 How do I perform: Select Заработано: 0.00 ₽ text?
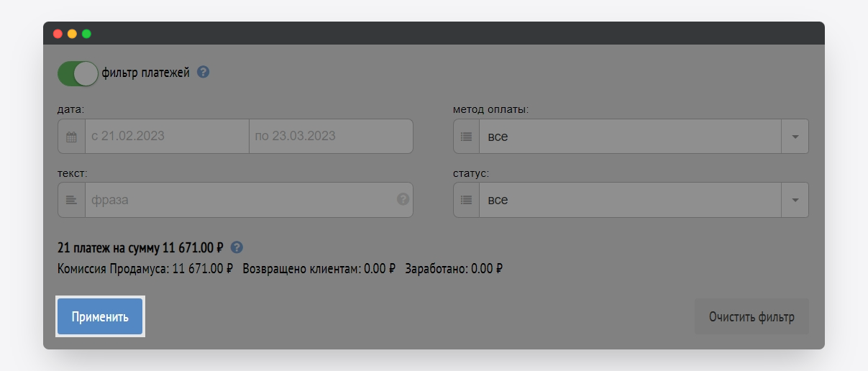coord(454,269)
